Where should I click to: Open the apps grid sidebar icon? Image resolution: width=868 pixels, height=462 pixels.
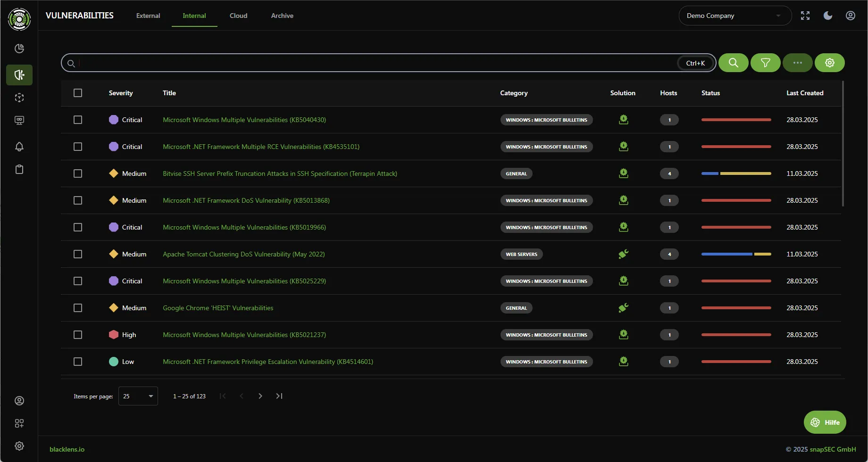click(x=19, y=423)
